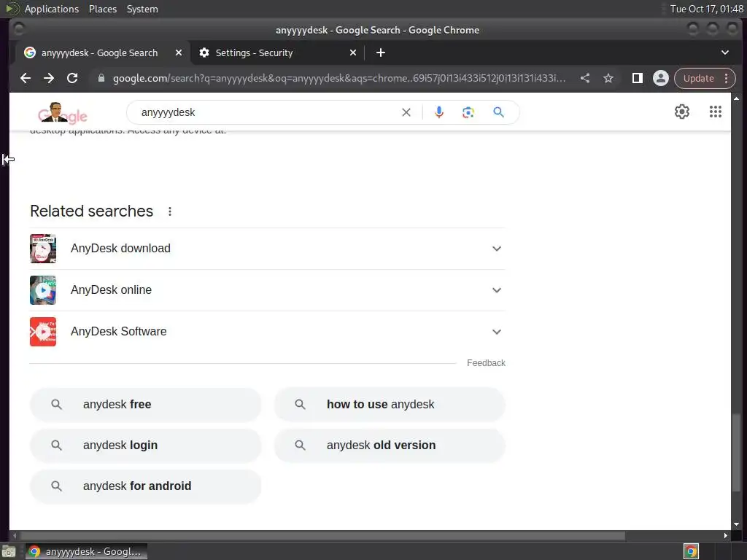Click the Update button in Chrome
Image resolution: width=747 pixels, height=560 pixels.
coord(705,78)
